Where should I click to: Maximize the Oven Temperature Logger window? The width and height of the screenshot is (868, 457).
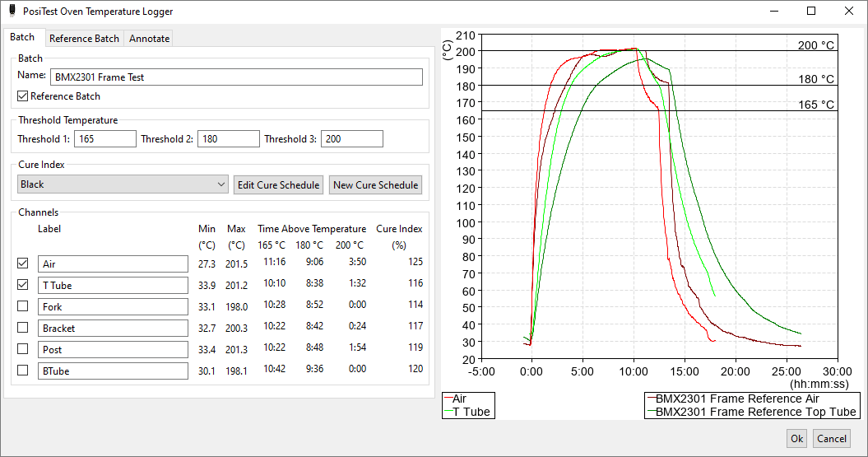tap(811, 11)
